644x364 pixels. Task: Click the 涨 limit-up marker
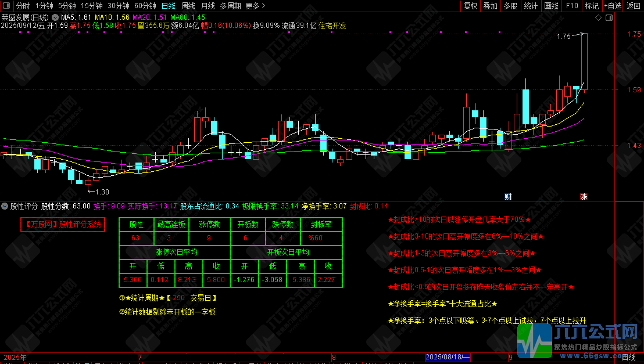pos(583,197)
